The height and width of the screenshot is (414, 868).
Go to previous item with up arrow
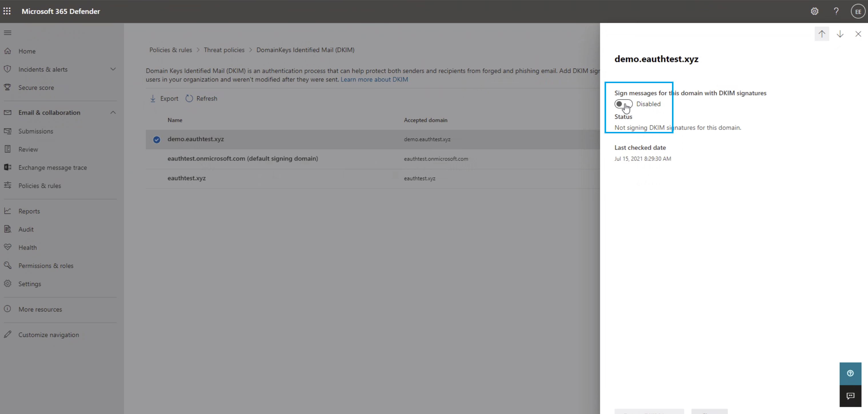[x=822, y=34]
